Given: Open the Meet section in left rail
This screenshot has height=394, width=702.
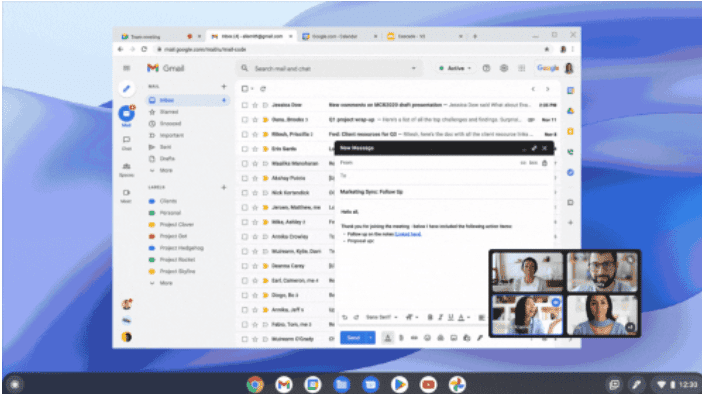Looking at the screenshot, I should [127, 196].
